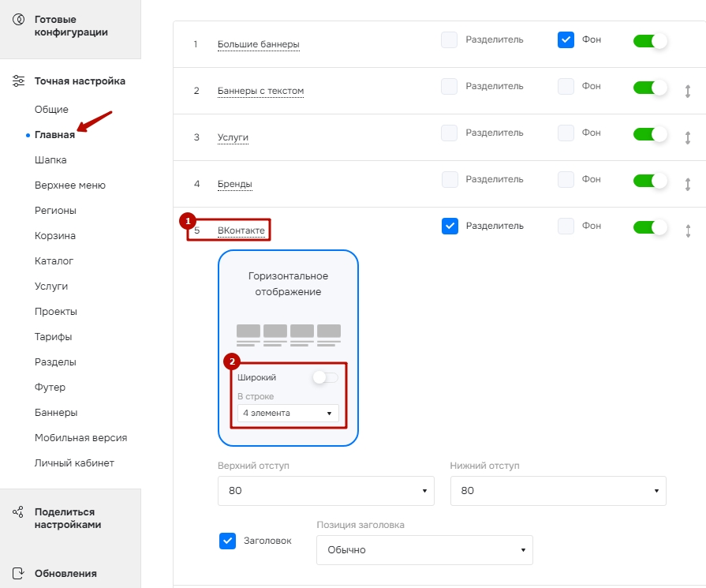
Task: Open Готовые конфигурации icon in sidebar
Action: 18,20
